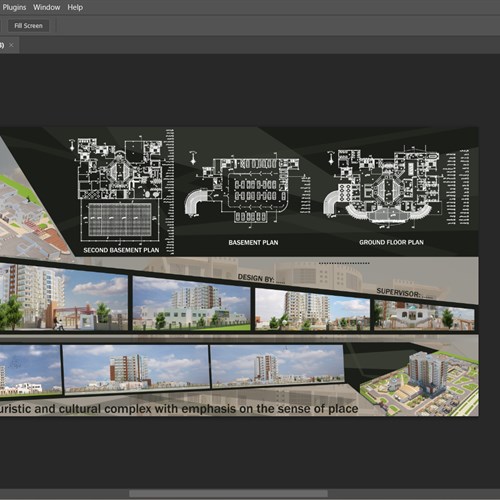Click the Second Basement Plan drawing
500x500 pixels.
[x=119, y=190]
